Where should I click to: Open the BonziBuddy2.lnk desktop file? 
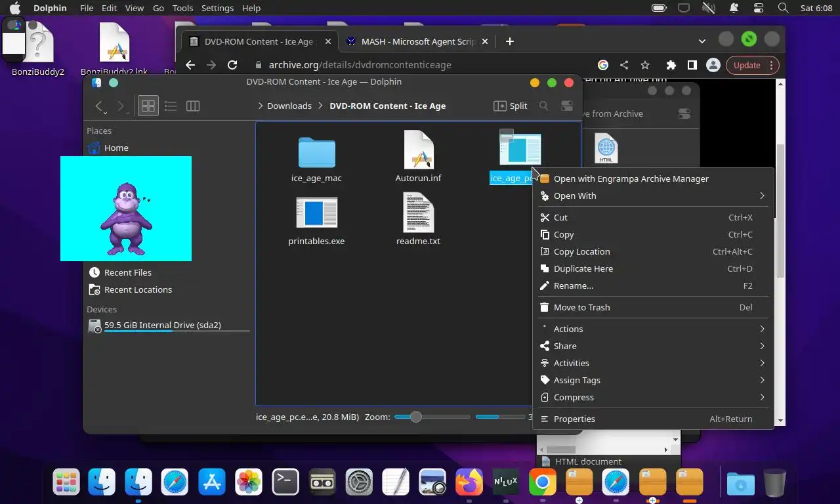tap(114, 50)
